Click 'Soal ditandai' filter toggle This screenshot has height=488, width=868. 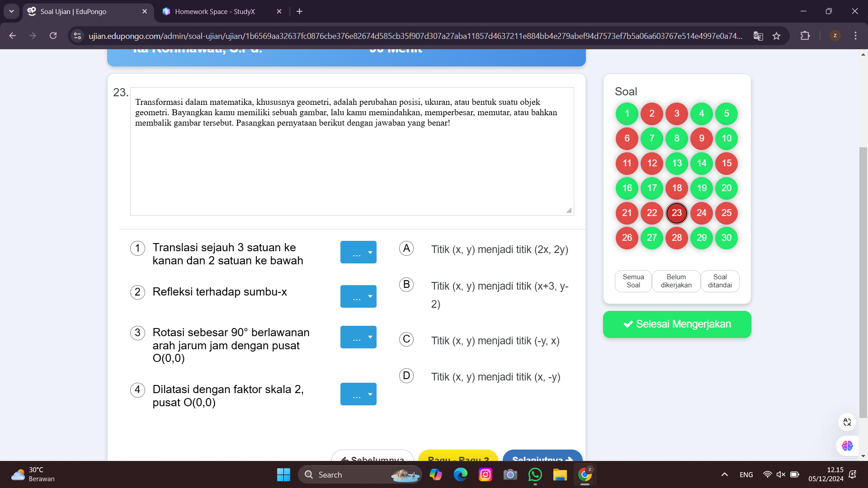click(x=720, y=281)
